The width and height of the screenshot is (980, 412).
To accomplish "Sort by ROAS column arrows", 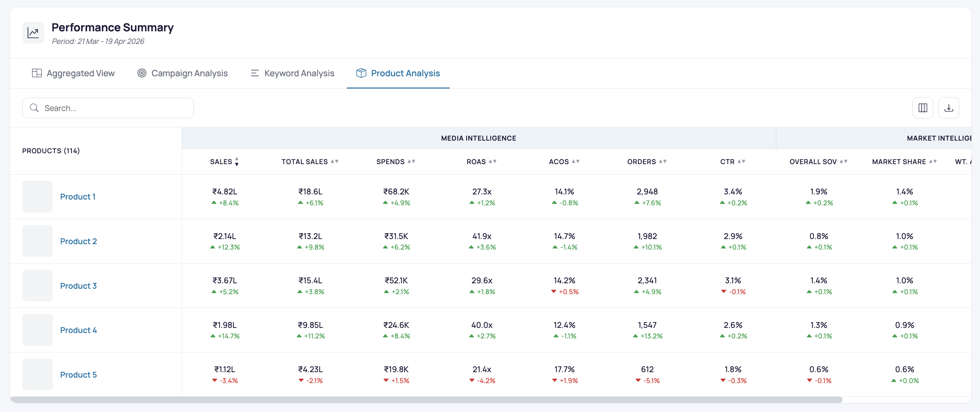I will click(x=493, y=161).
